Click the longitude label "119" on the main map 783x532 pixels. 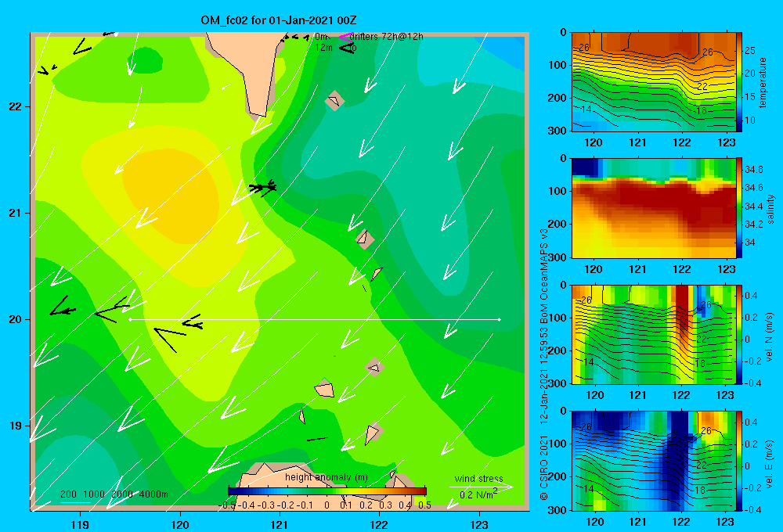[80, 524]
